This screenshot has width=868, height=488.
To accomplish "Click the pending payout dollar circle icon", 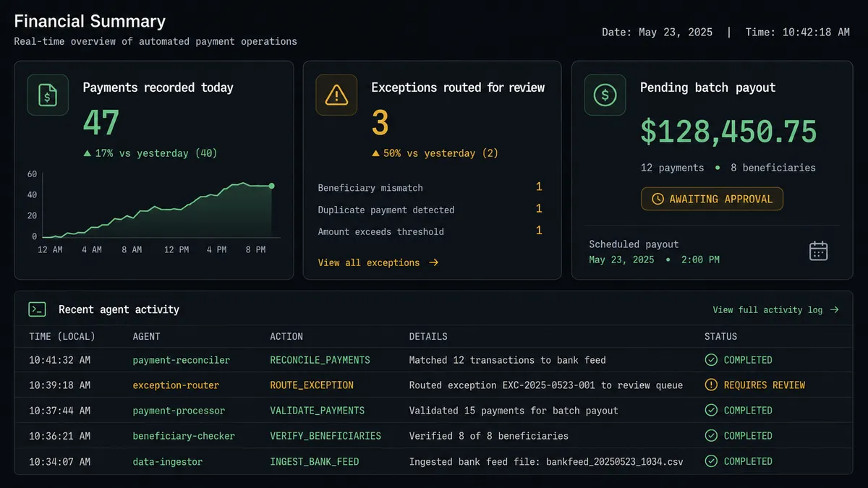I will point(605,95).
